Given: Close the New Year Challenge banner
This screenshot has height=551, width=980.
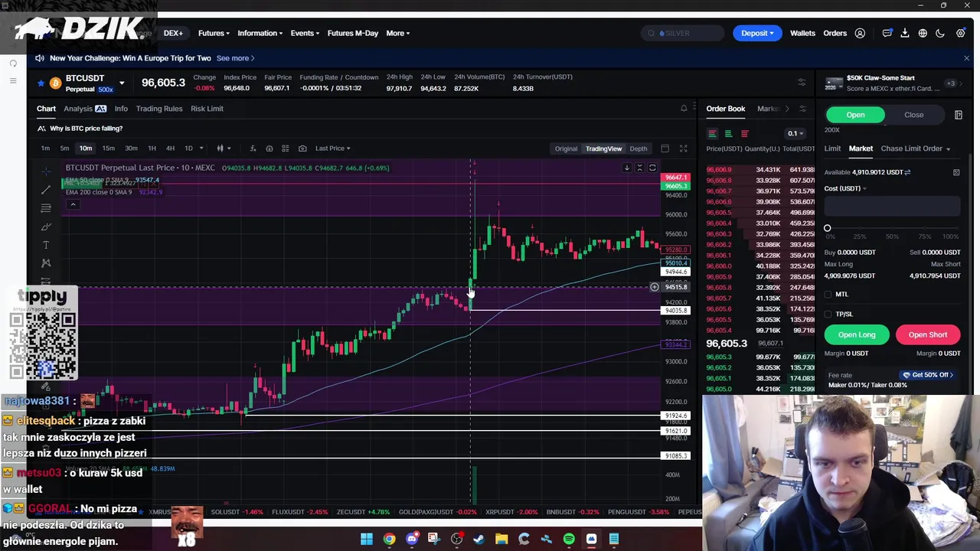Looking at the screenshot, I should [x=966, y=58].
